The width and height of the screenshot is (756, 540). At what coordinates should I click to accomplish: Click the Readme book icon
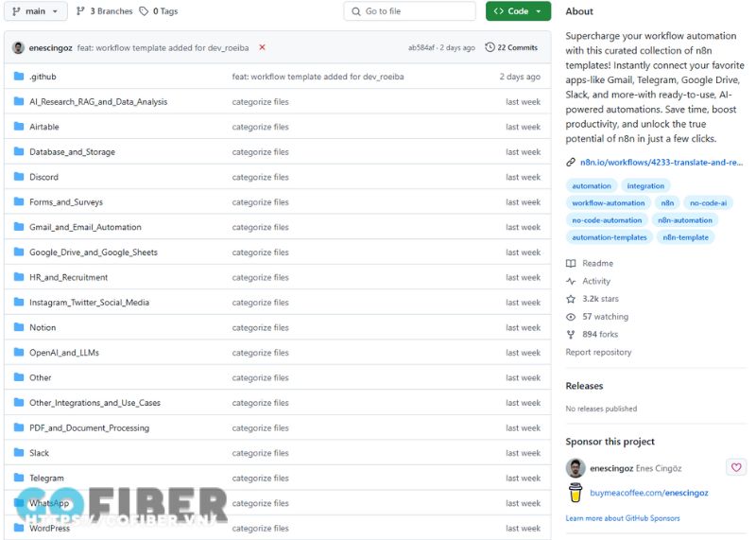coord(571,264)
